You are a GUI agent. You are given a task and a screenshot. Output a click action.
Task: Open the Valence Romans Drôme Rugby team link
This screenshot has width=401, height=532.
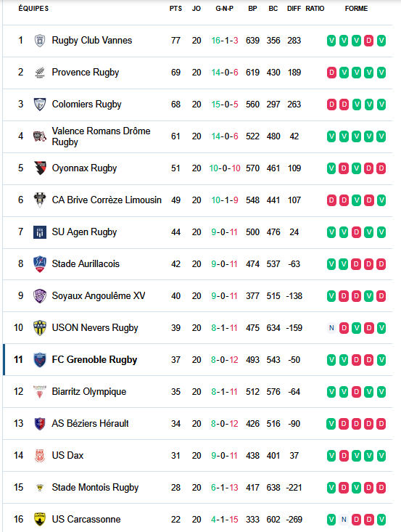point(101,136)
